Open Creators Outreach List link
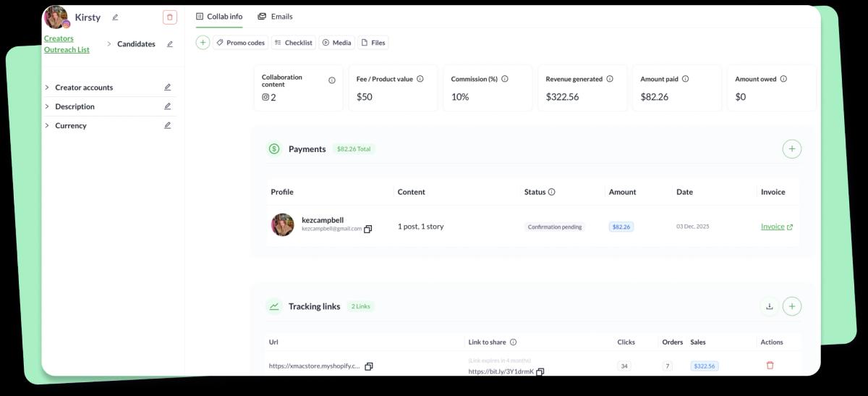 [67, 44]
